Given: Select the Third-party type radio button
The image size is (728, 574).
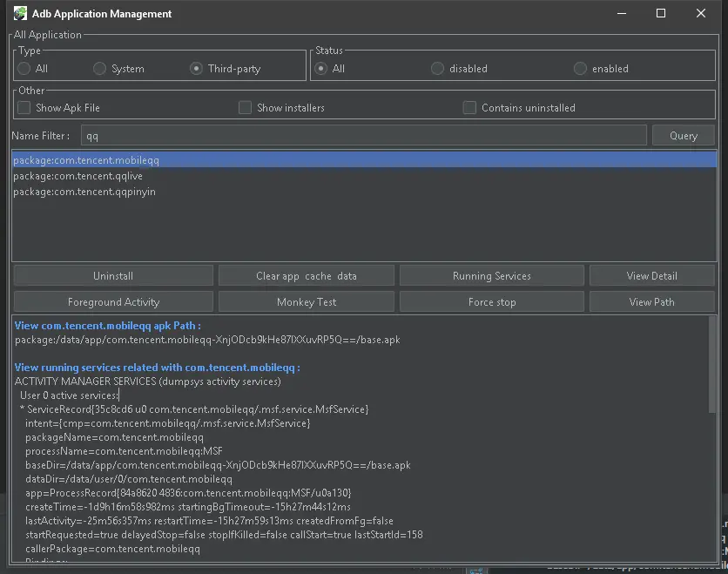Looking at the screenshot, I should [196, 69].
